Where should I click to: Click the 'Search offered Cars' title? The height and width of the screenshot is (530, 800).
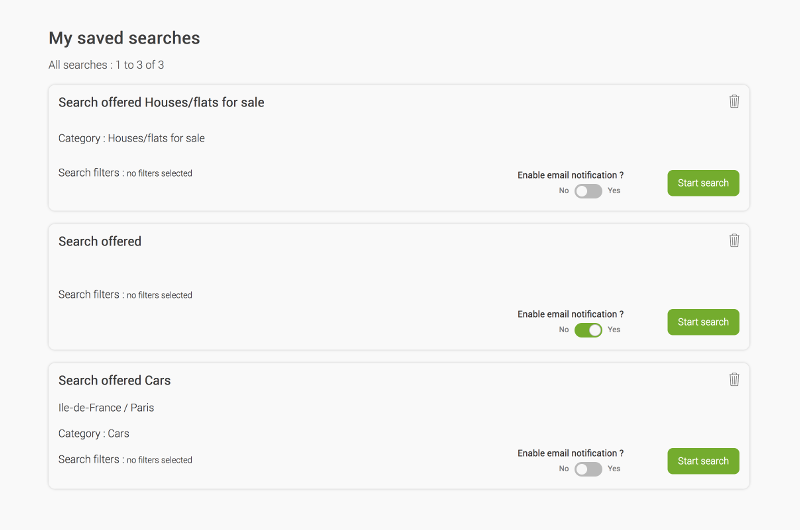[x=114, y=380]
